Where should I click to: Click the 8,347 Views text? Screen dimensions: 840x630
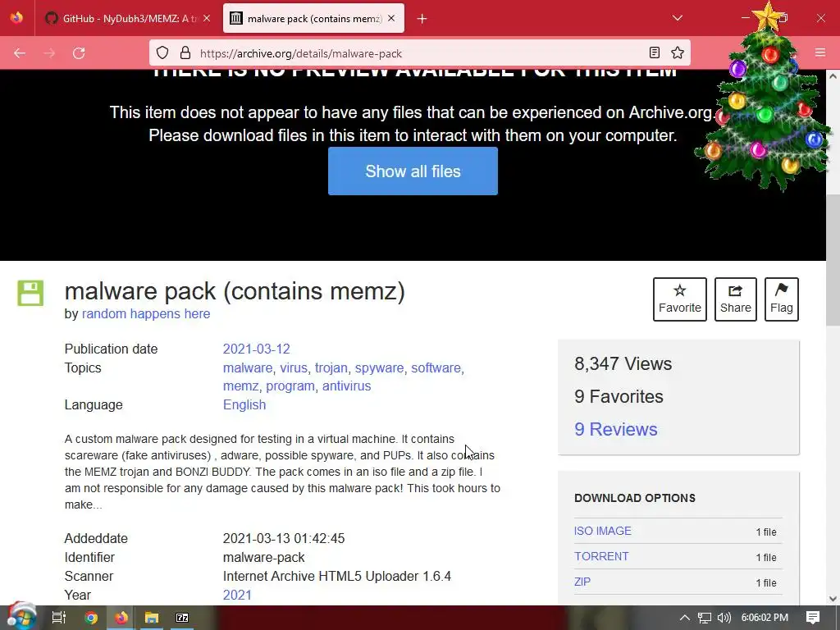tap(623, 363)
